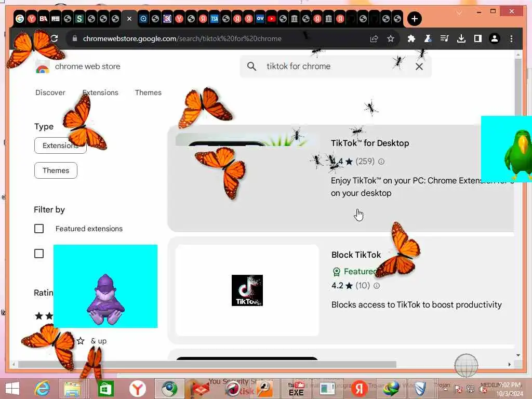Screen dimensions: 532x399
Task: Switch to the RE tab
Action: 55,19
